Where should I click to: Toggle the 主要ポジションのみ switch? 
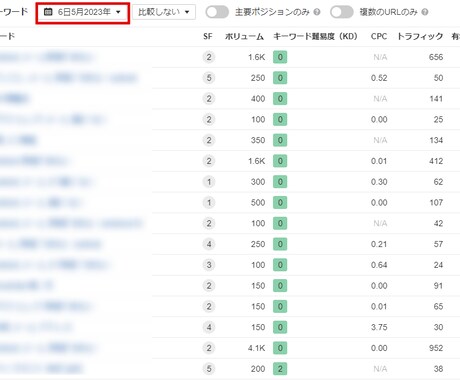[217, 12]
